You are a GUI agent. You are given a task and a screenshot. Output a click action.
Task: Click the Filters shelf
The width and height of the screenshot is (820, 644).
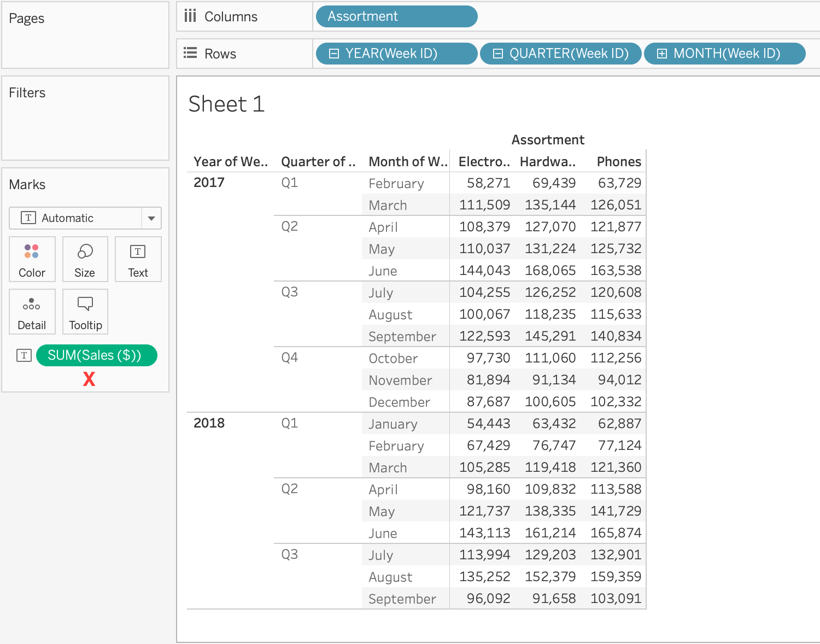[27, 92]
